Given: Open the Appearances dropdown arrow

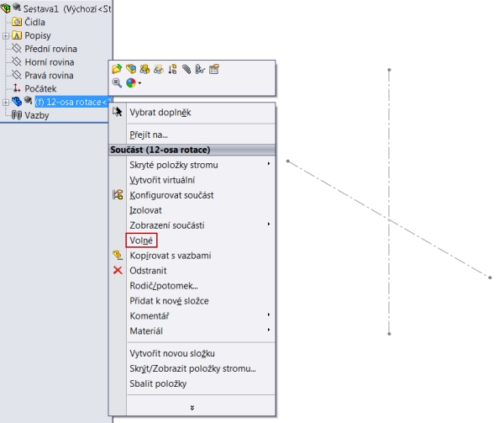Looking at the screenshot, I should coord(139,83).
